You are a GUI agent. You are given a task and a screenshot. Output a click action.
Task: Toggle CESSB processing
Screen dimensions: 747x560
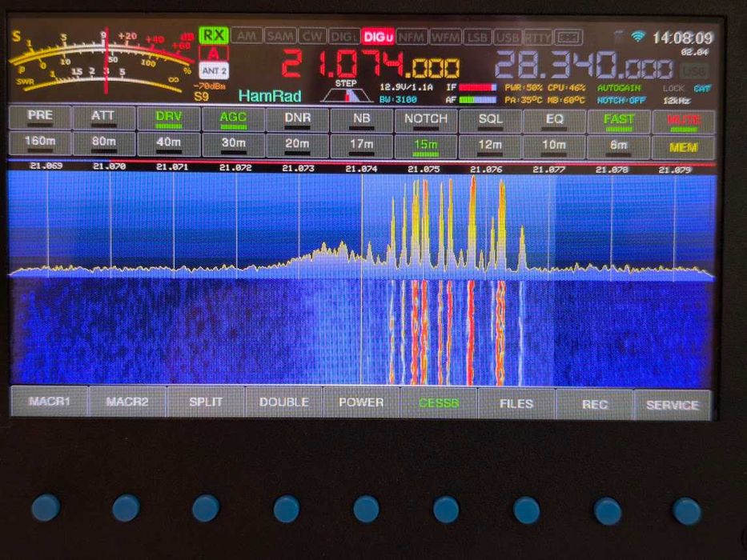tap(439, 403)
